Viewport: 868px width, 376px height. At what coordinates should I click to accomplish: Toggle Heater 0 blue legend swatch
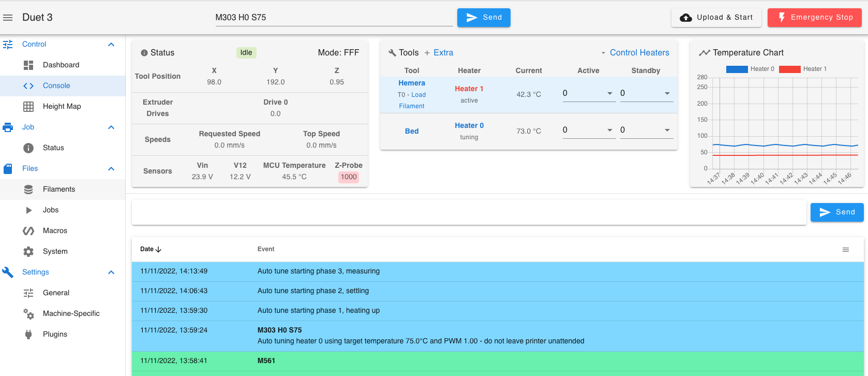point(737,69)
